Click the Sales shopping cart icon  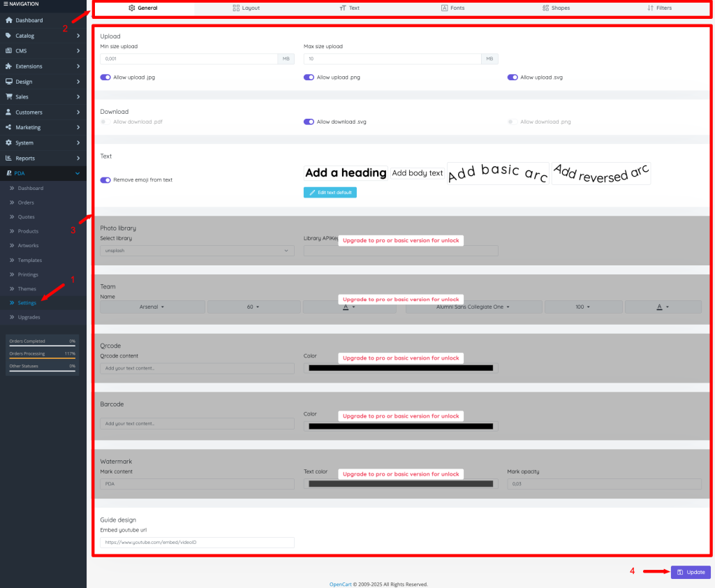coord(8,96)
